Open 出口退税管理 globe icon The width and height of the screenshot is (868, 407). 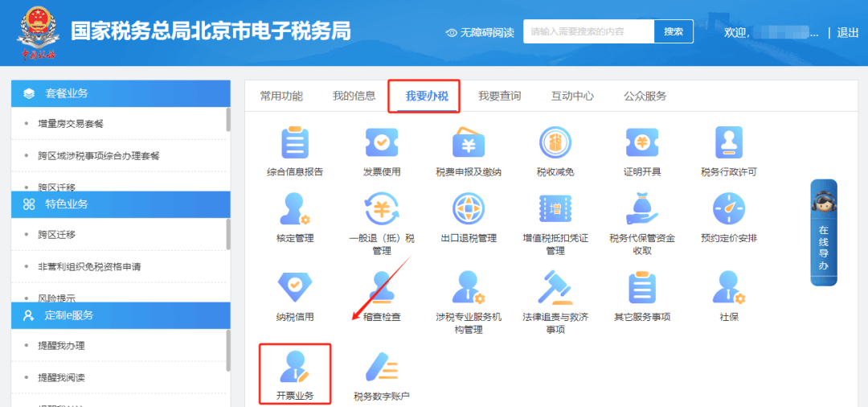pyautogui.click(x=469, y=209)
